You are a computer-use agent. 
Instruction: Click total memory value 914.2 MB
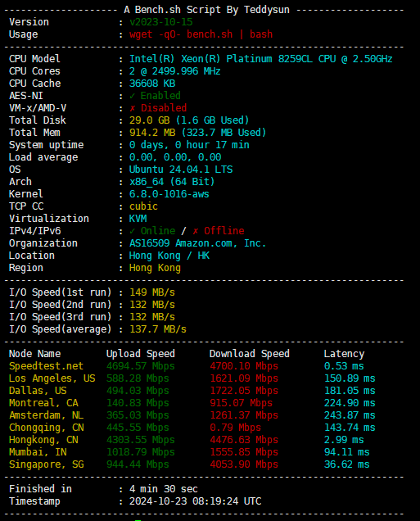(152, 133)
